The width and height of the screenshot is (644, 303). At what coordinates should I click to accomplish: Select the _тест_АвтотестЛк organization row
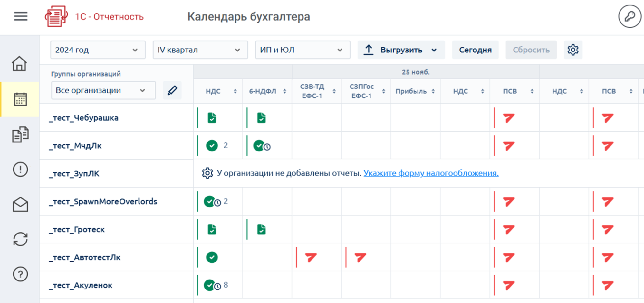pos(116,257)
